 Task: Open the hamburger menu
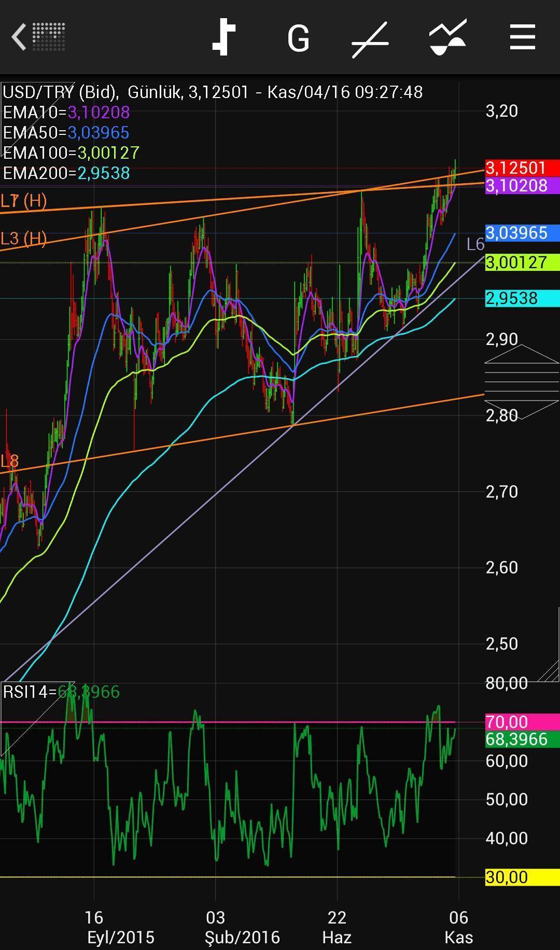coord(522,37)
